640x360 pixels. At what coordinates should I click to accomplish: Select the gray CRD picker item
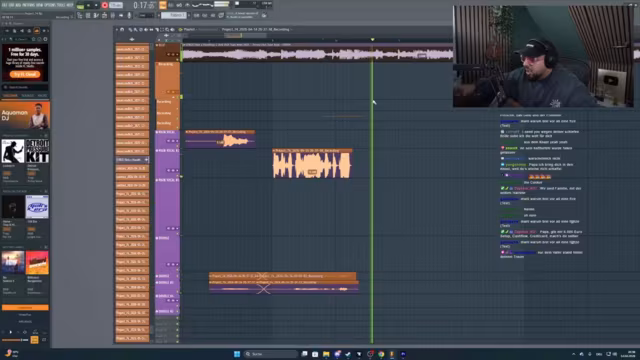coord(132,160)
